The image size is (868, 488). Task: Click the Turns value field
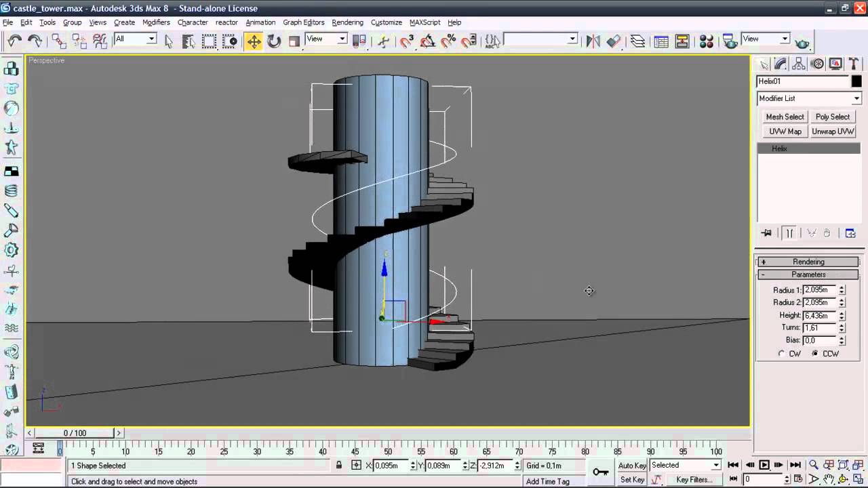[x=819, y=328]
